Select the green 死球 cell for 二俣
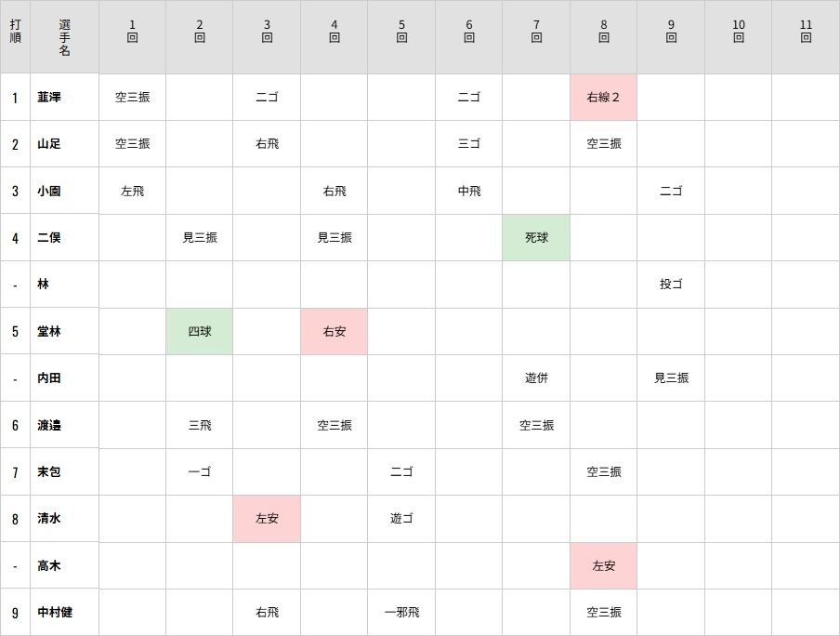Image resolution: width=840 pixels, height=636 pixels. point(536,238)
